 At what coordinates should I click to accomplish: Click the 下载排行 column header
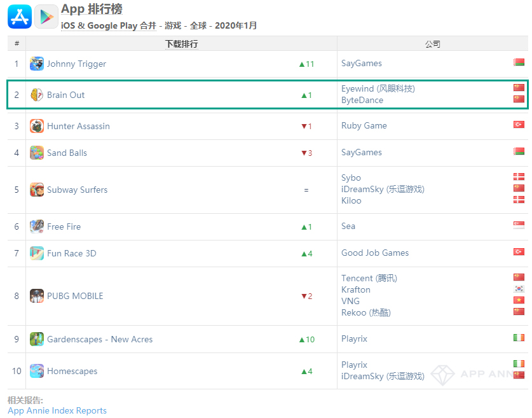click(x=182, y=44)
